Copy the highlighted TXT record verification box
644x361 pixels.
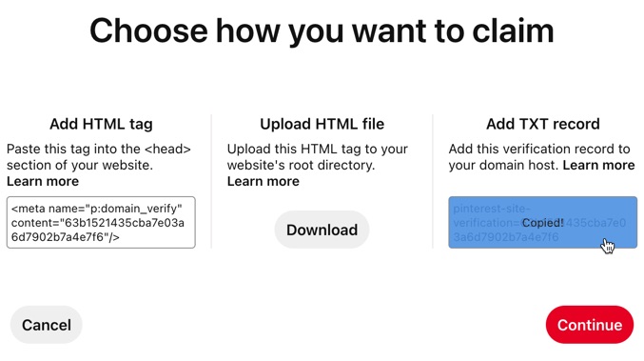point(543,223)
